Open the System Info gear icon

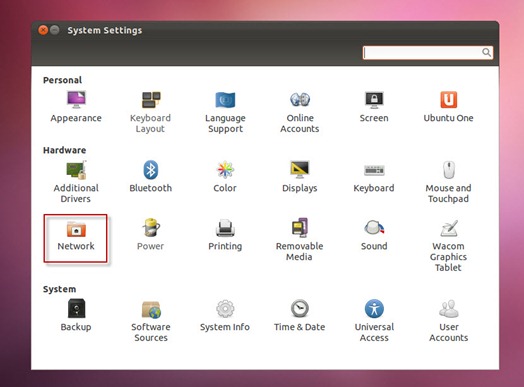tap(225, 308)
